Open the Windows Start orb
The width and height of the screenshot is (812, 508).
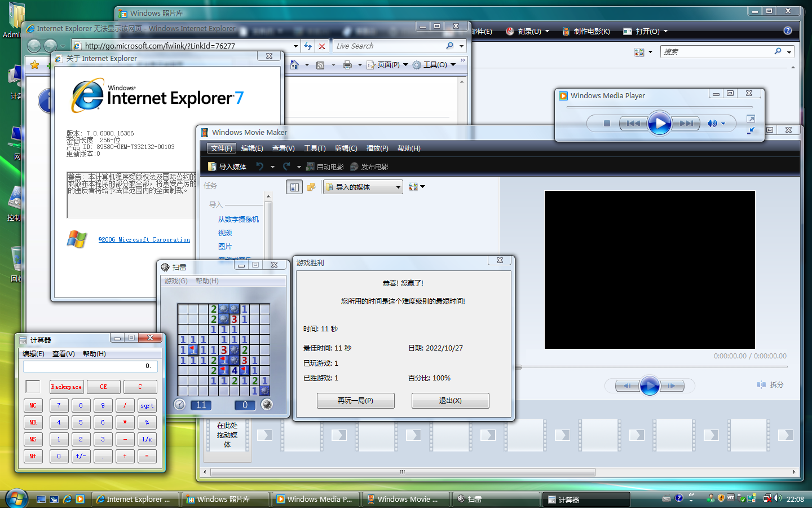tap(16, 499)
